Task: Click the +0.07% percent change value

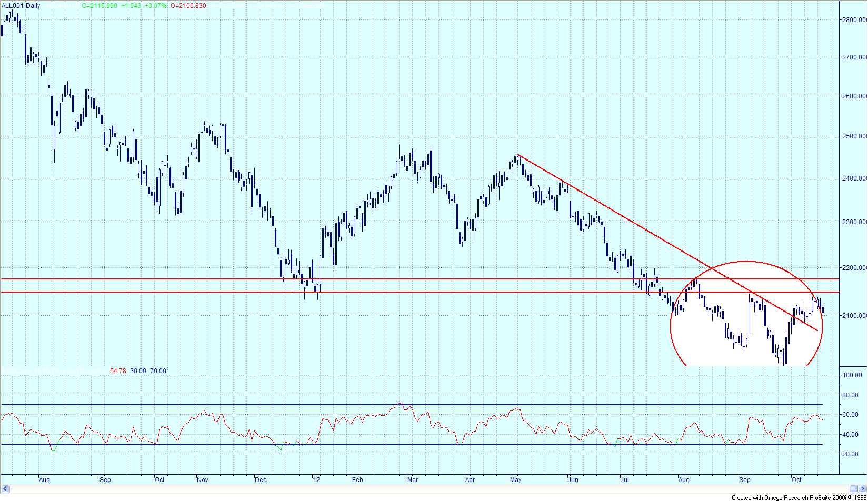Action: (x=156, y=6)
